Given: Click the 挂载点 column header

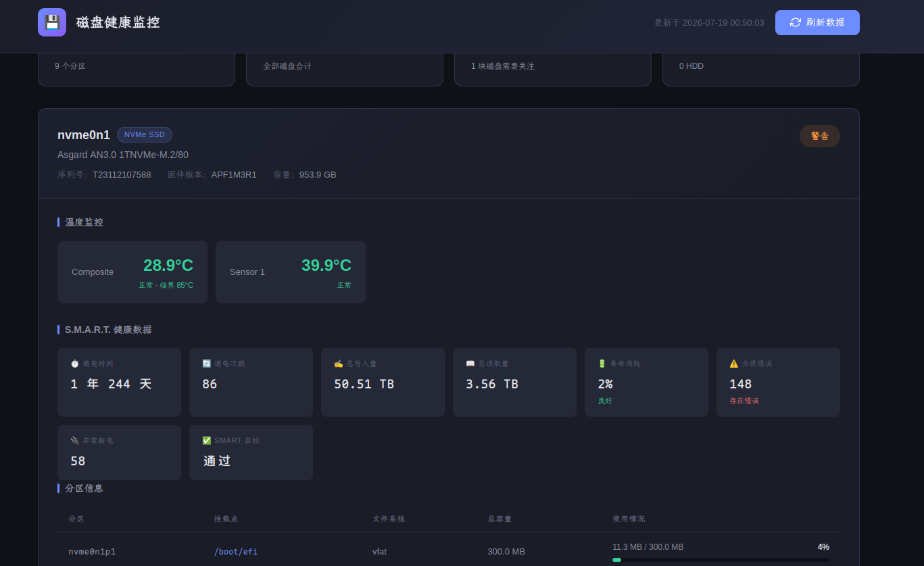Looking at the screenshot, I should point(226,519).
